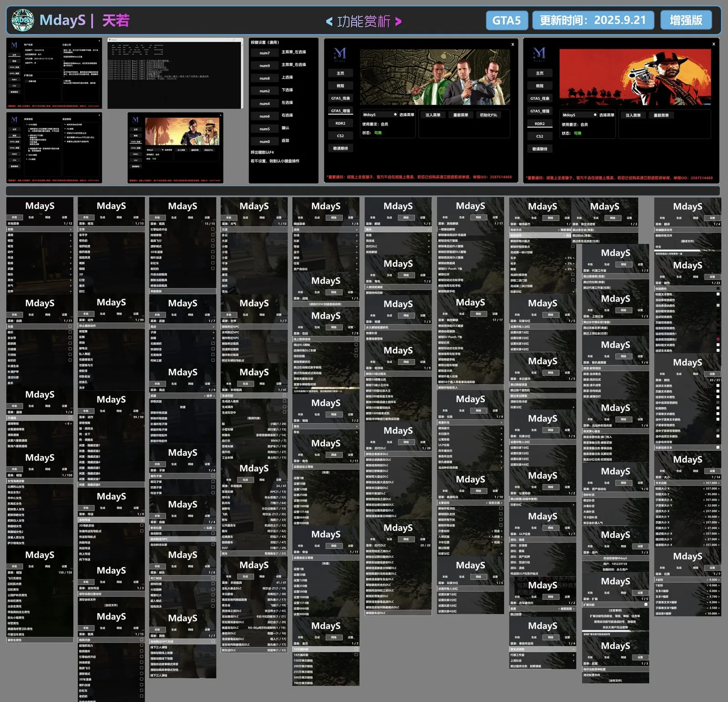
Task: Click 重载菜单 in the RDR2 launcher
Action: (661, 115)
